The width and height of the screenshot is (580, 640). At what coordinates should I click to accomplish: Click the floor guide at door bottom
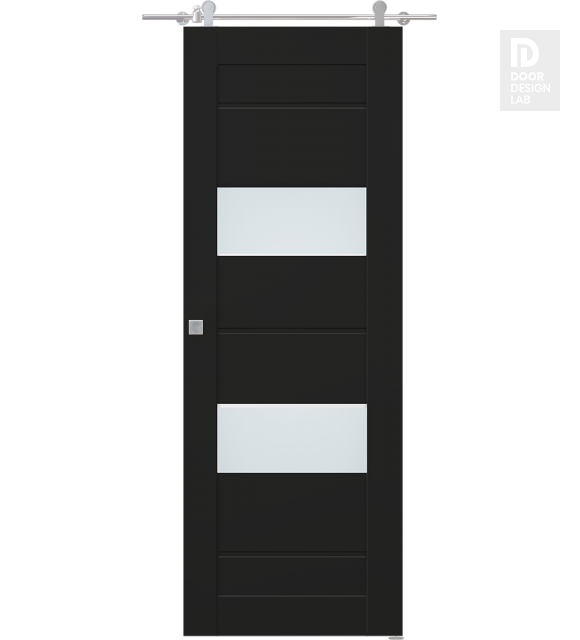(396, 638)
